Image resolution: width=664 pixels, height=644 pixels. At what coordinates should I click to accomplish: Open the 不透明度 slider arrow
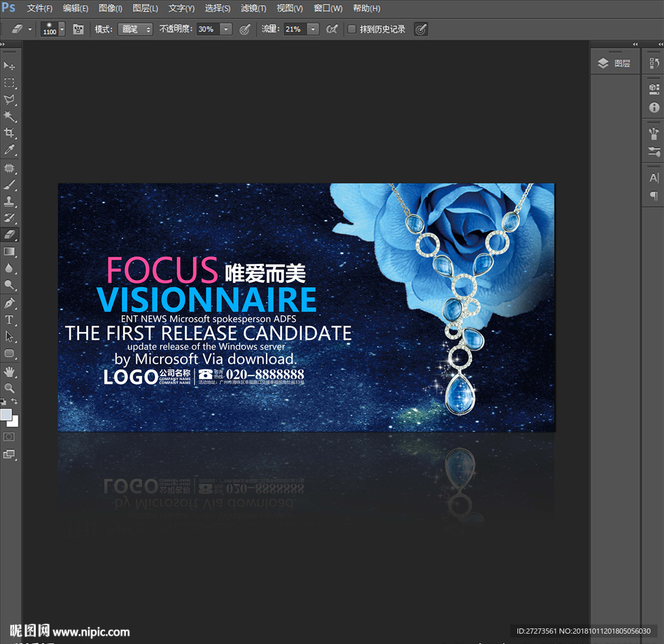click(x=226, y=29)
